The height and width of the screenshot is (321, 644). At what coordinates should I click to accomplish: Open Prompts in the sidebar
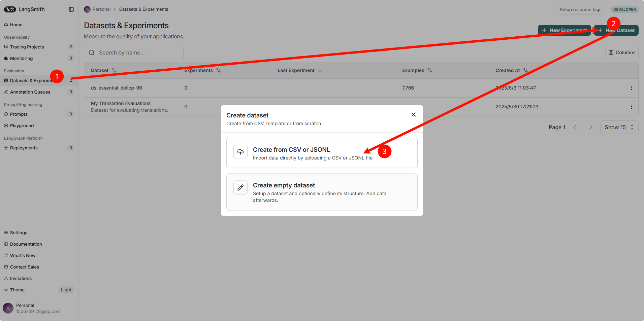[x=39, y=114]
